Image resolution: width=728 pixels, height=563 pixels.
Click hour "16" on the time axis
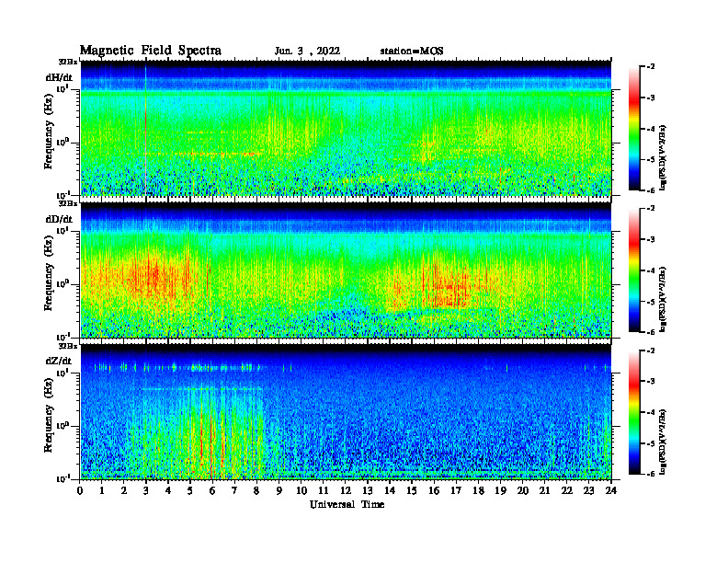tap(434, 490)
